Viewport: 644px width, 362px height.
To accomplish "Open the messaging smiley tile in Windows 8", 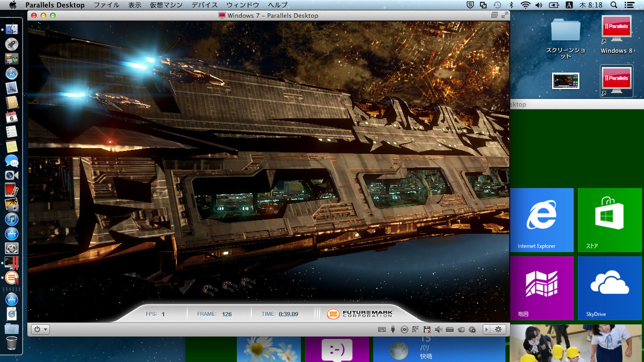I will pos(337,349).
